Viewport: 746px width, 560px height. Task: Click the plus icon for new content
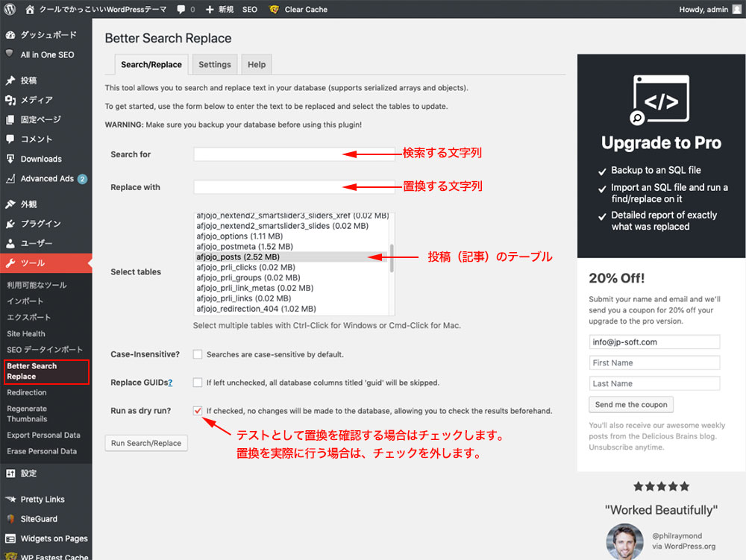pos(210,9)
